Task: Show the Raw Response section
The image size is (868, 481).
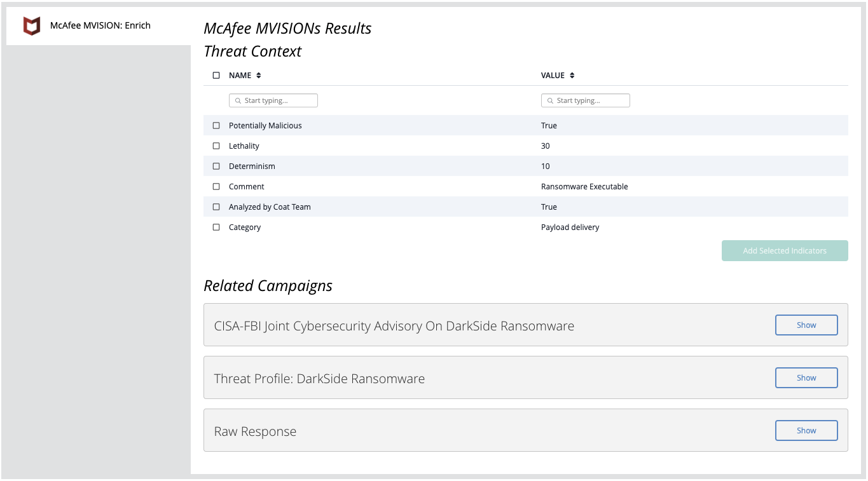Action: pyautogui.click(x=806, y=431)
